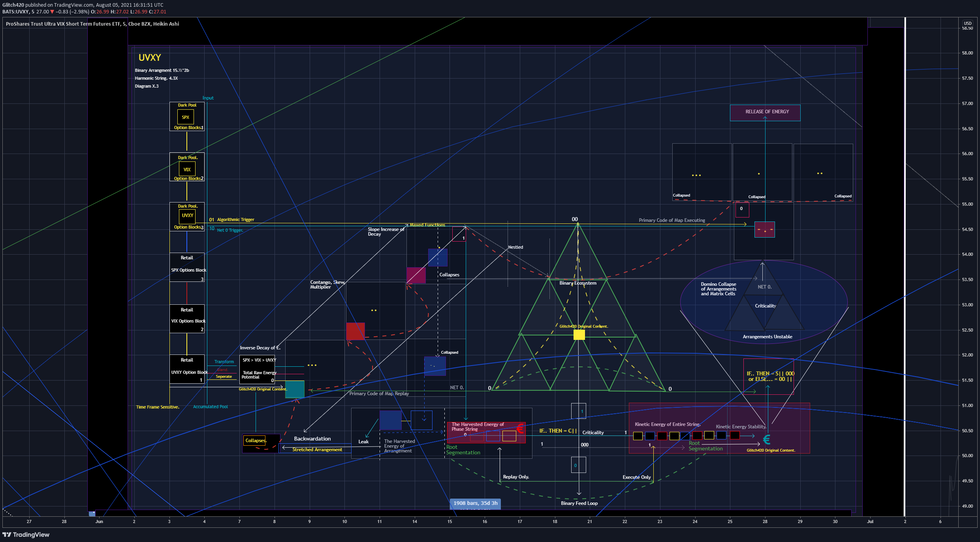Click the 'Net 0 Trigger.' label
980x542 pixels.
230,230
